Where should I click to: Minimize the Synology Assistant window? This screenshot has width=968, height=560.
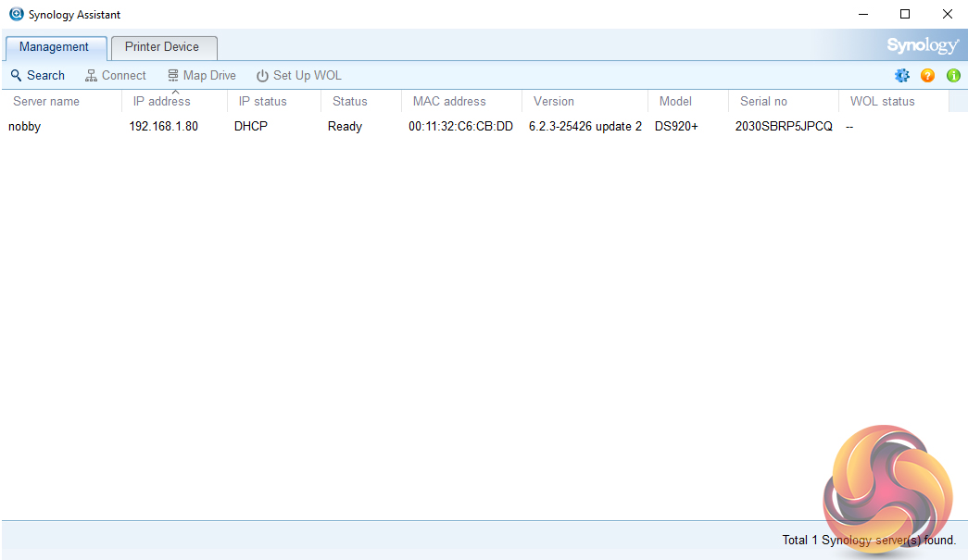coord(863,14)
